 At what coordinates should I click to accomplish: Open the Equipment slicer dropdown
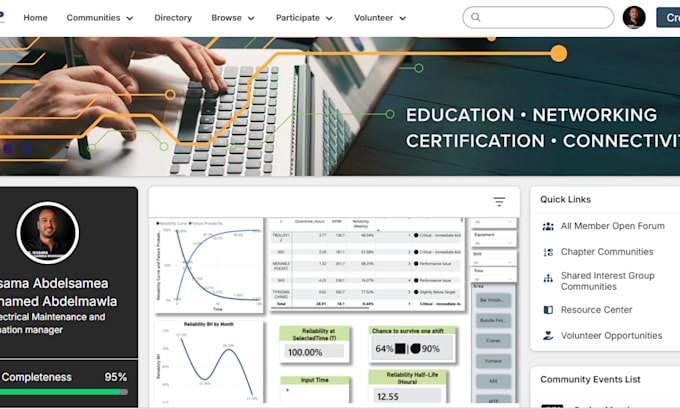coord(494,242)
